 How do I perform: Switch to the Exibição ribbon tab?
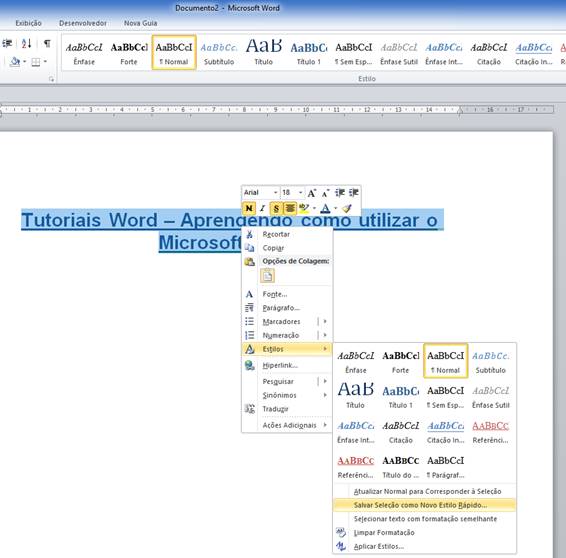pyautogui.click(x=29, y=23)
